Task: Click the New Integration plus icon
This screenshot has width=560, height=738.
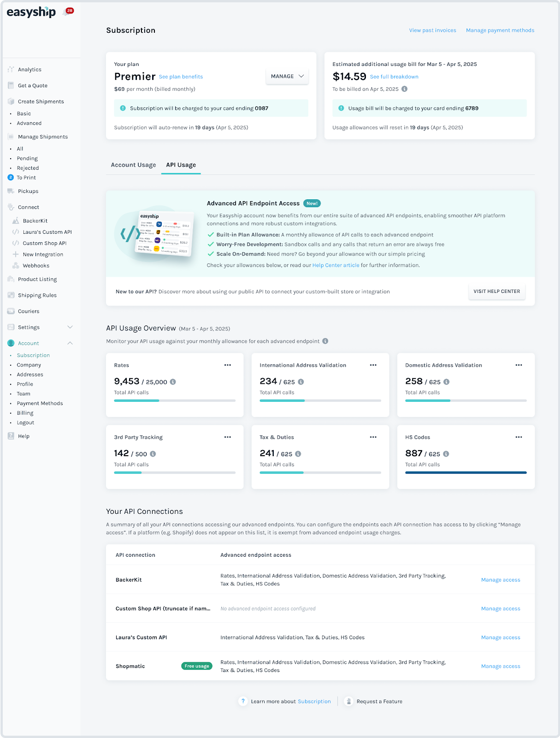Action: coord(16,254)
